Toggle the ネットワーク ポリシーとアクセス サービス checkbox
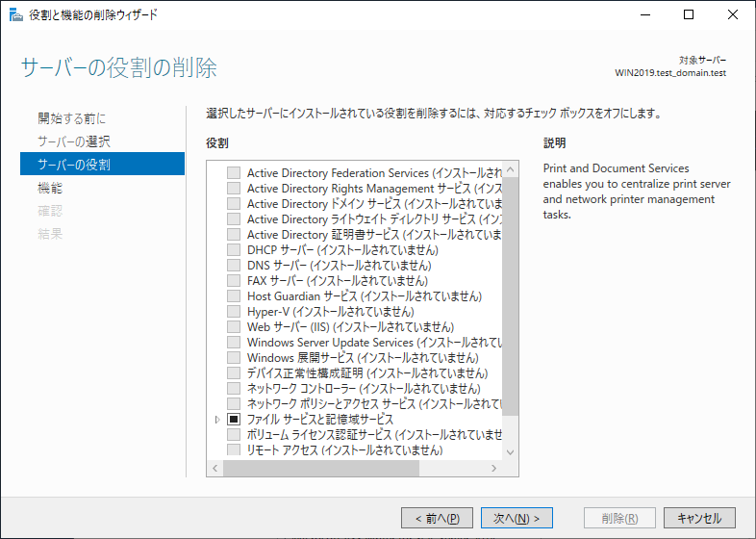This screenshot has width=756, height=539. coord(234,404)
